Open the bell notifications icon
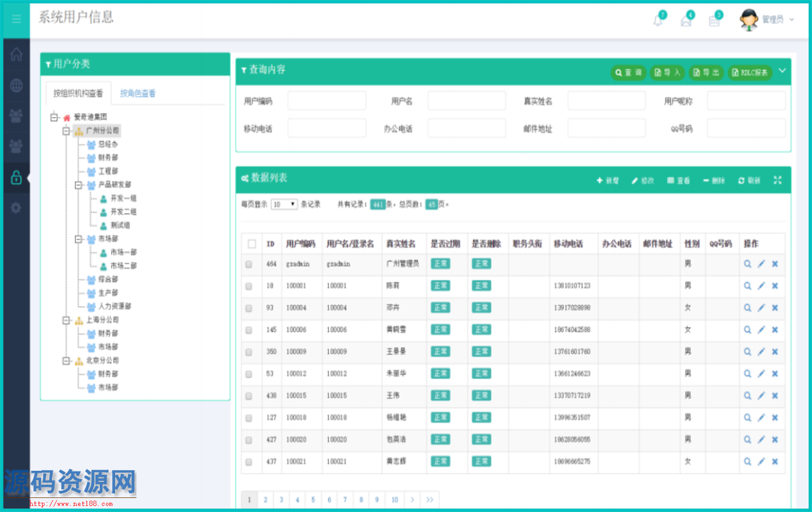Screen dimensions: 812x512 coord(658,21)
